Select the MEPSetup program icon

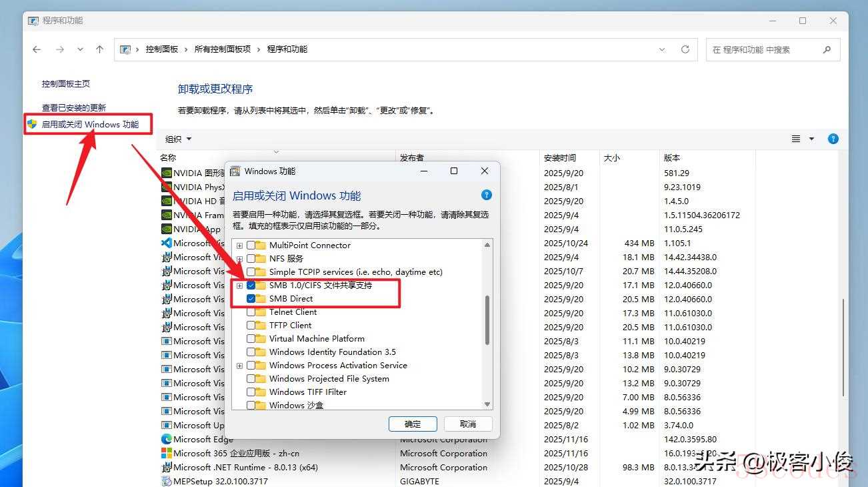[x=167, y=481]
